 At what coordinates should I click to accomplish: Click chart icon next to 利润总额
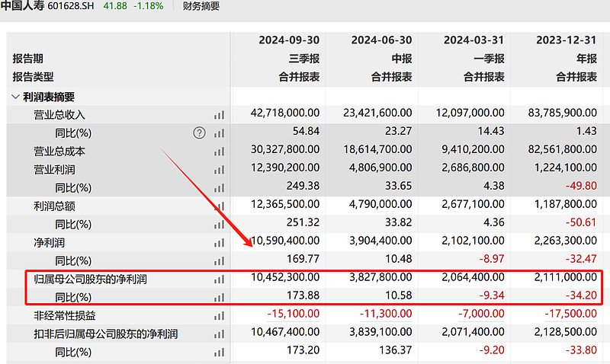pyautogui.click(x=220, y=206)
